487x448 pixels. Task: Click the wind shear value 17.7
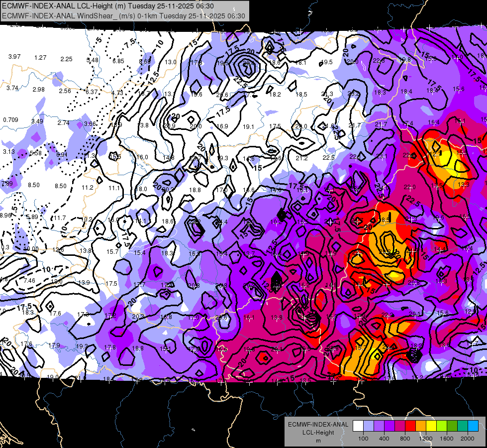coord(139,284)
